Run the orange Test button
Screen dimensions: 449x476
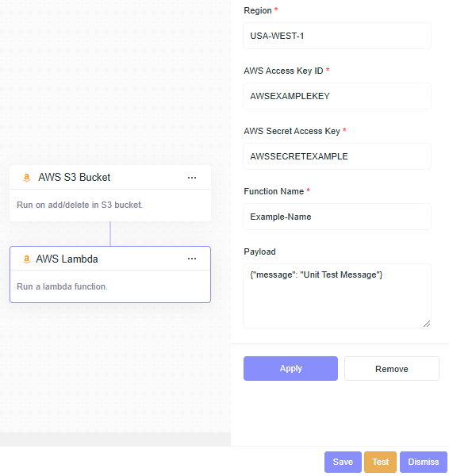pos(380,462)
